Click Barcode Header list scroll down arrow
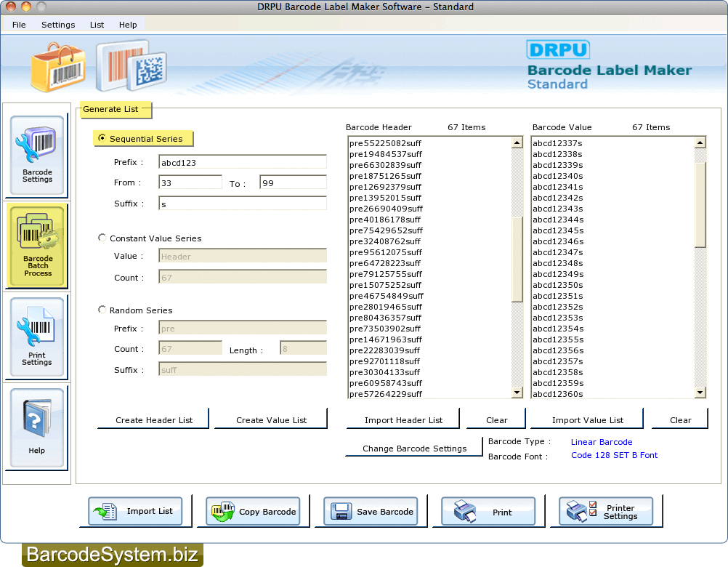Viewport: 728px width, 567px height. point(517,393)
